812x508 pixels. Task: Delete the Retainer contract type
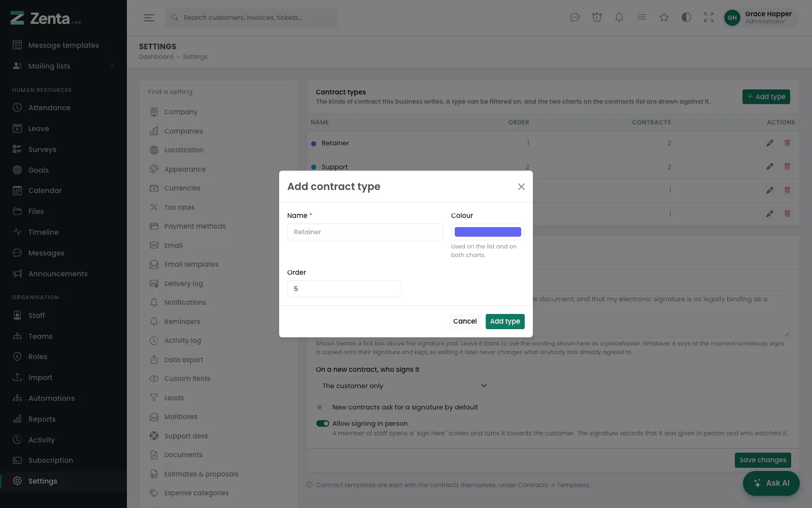point(787,143)
